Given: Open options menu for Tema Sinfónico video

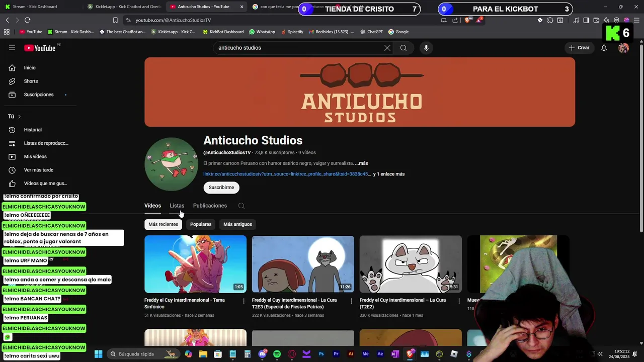Looking at the screenshot, I should 244,301.
